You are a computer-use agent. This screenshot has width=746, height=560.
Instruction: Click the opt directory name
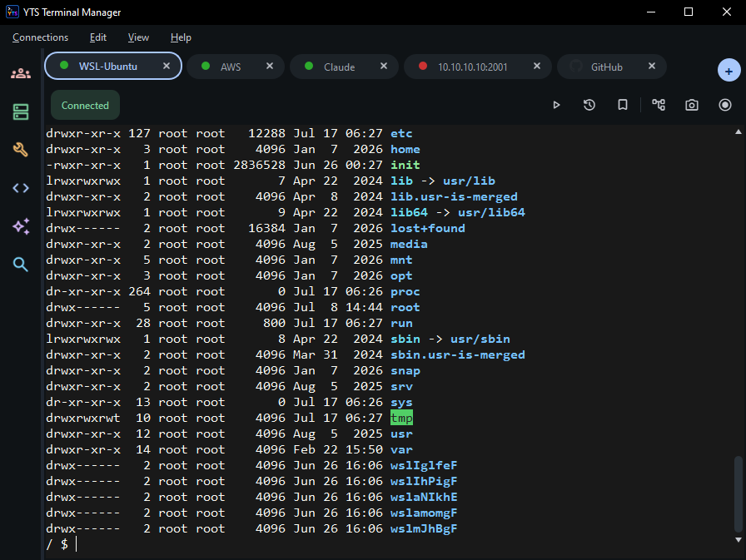401,276
